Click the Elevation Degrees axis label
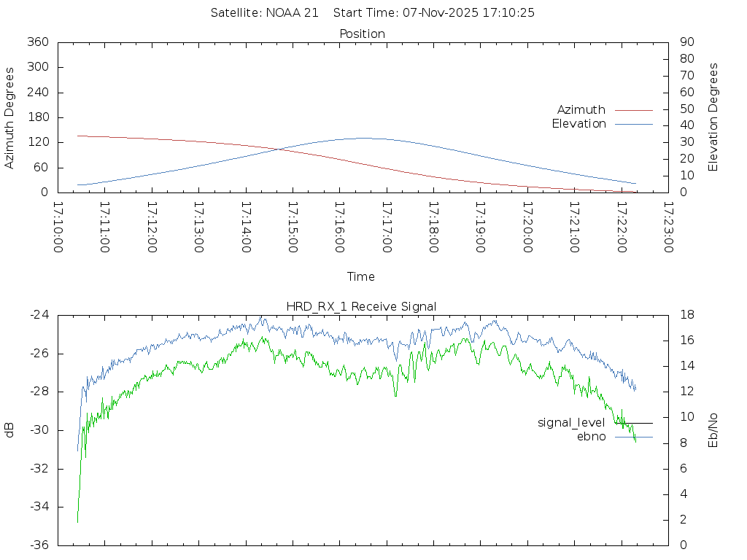The width and height of the screenshot is (747, 560). pos(713,117)
